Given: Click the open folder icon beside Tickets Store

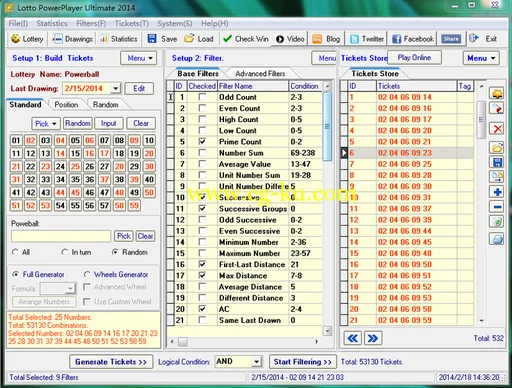Looking at the screenshot, I should [497, 147].
